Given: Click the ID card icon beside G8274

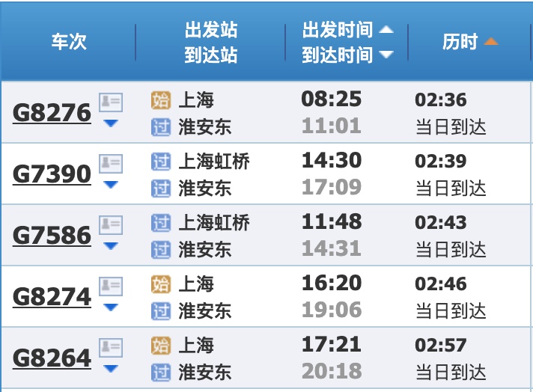Looking at the screenshot, I should pos(111,287).
